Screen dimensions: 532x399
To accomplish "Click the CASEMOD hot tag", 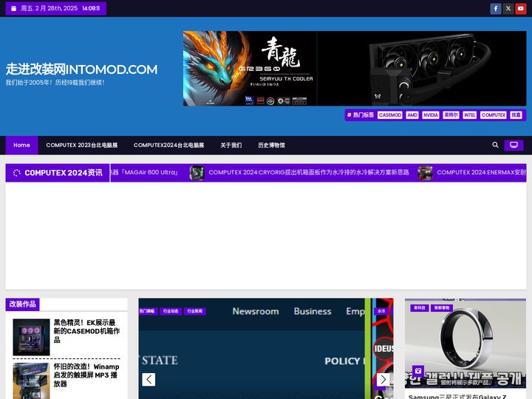I will point(390,115).
